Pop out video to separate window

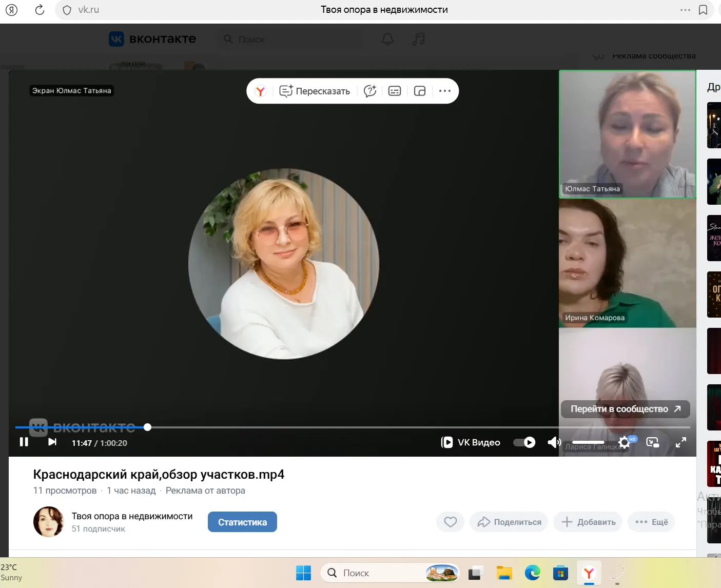coord(420,91)
